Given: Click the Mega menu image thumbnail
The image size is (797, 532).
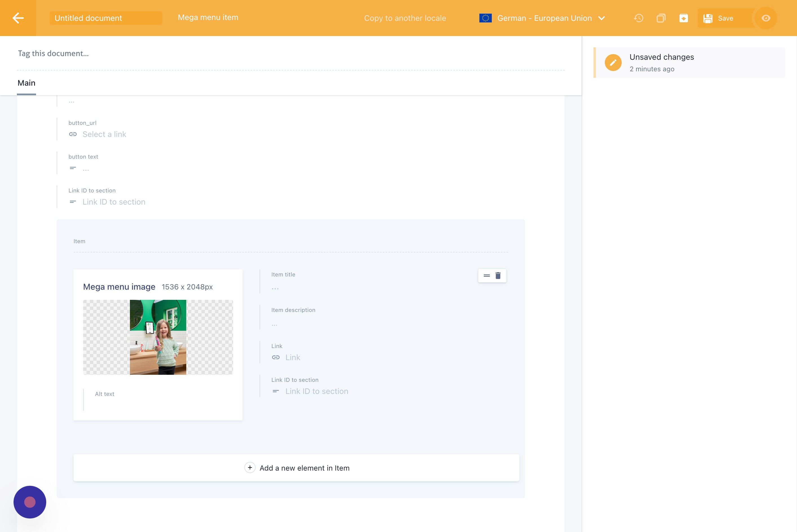Looking at the screenshot, I should [158, 337].
